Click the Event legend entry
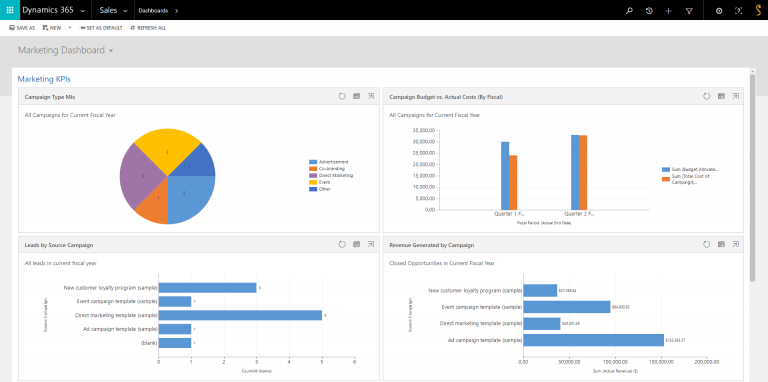This screenshot has width=768, height=382. point(319,182)
